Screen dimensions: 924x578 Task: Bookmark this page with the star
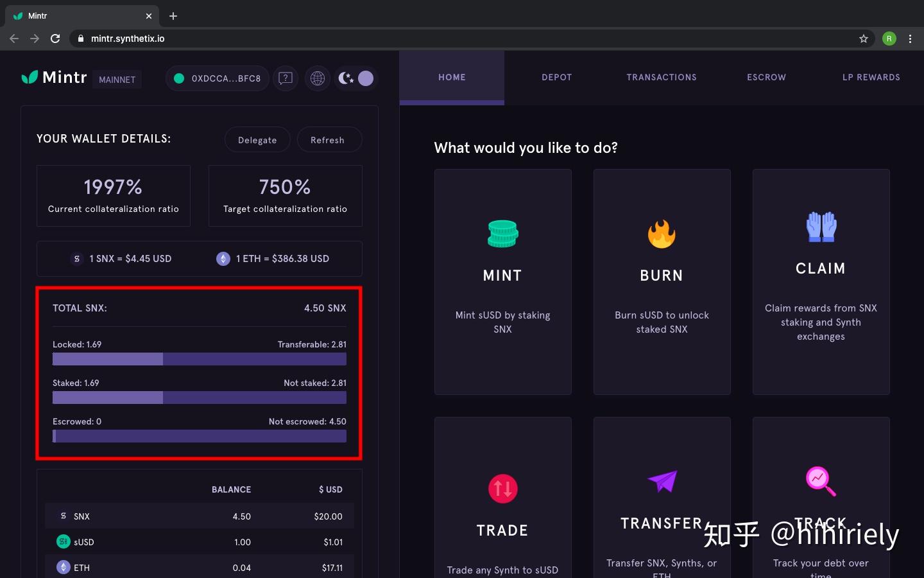(x=864, y=39)
